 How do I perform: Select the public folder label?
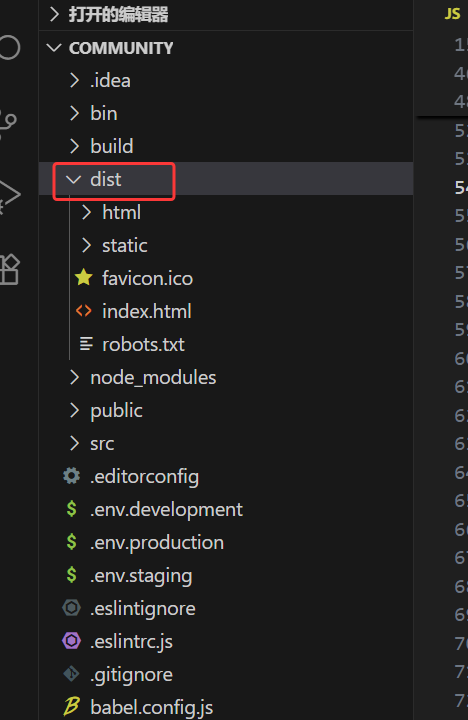[x=117, y=411]
